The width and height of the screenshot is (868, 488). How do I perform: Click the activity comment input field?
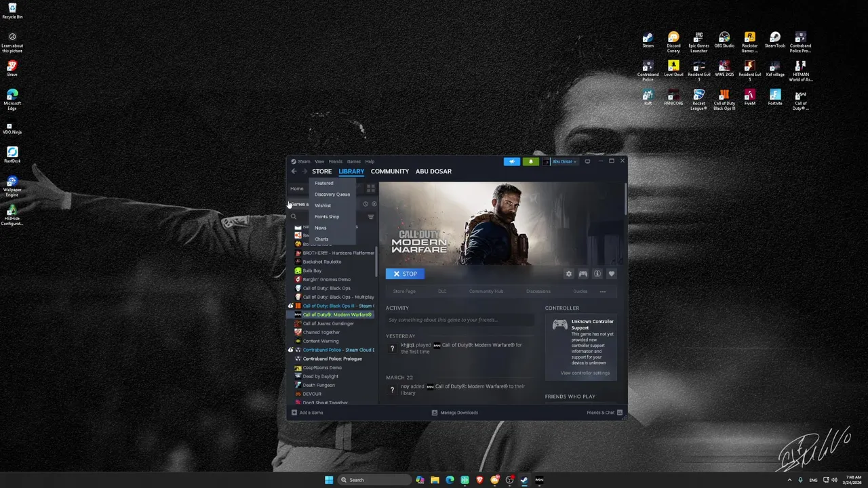(x=460, y=320)
